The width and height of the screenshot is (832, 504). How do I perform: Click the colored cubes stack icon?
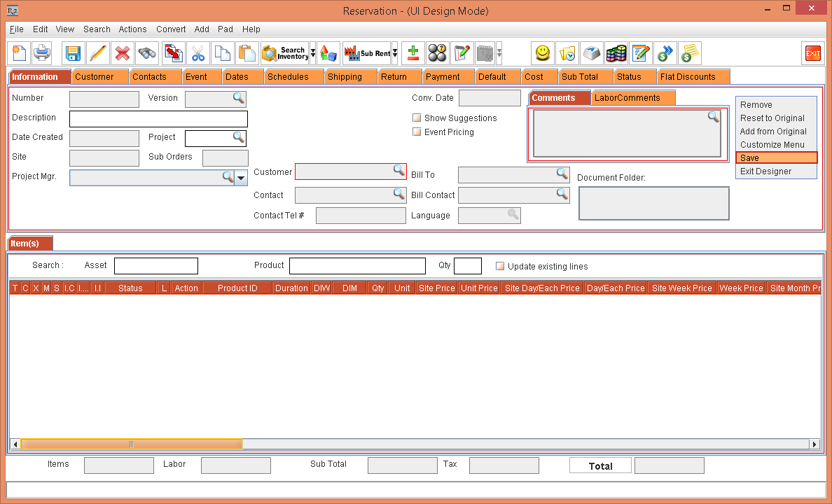coord(616,53)
